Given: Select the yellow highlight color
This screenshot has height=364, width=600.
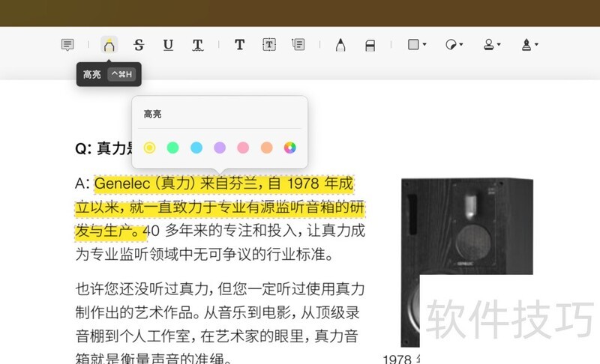Looking at the screenshot, I should (x=150, y=148).
